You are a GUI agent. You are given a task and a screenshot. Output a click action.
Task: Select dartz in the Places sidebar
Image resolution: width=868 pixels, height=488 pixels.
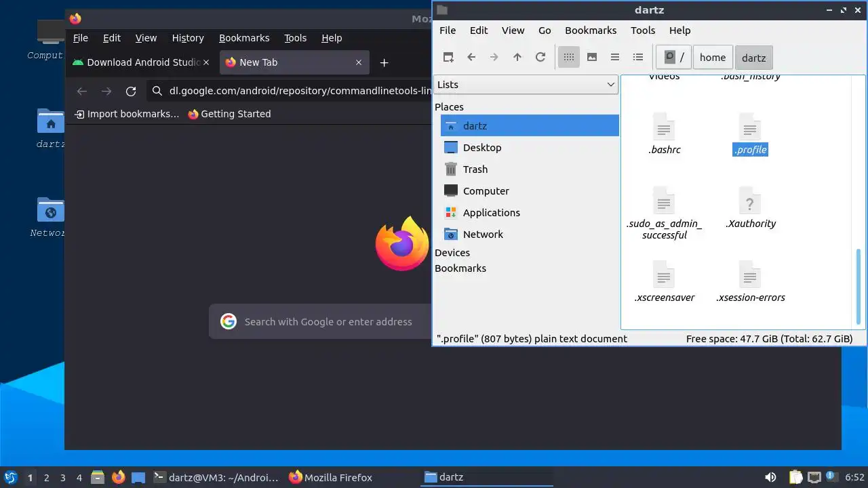pos(529,126)
